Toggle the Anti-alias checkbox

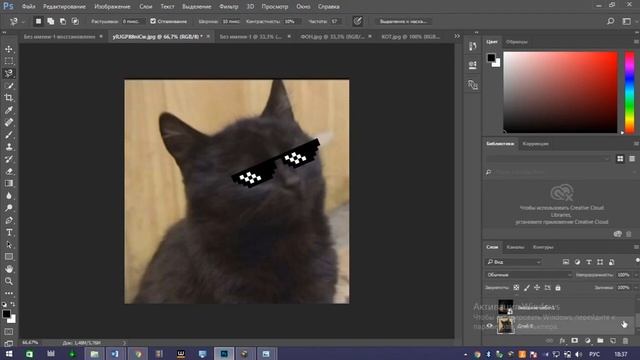point(153,21)
